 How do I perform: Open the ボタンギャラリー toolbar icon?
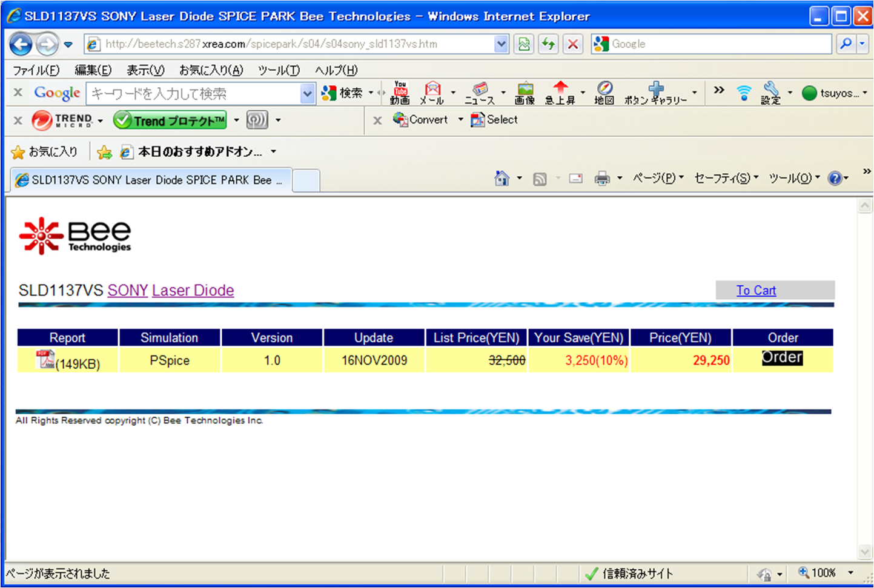tap(656, 93)
